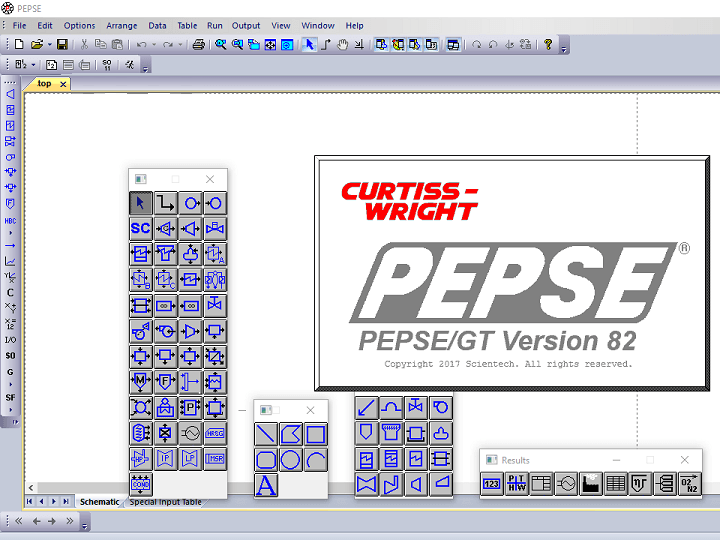Open dropdown arrow next to Open folder
720x540 pixels.
[50, 45]
